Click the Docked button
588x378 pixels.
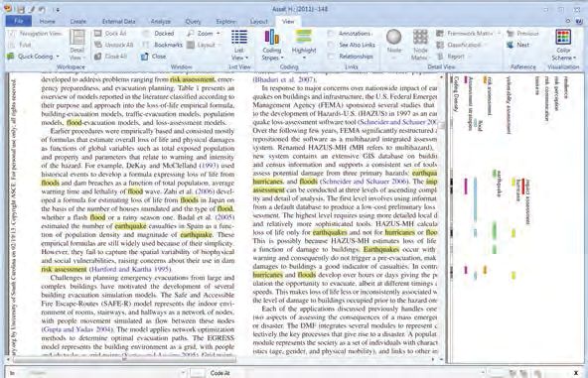(x=159, y=34)
